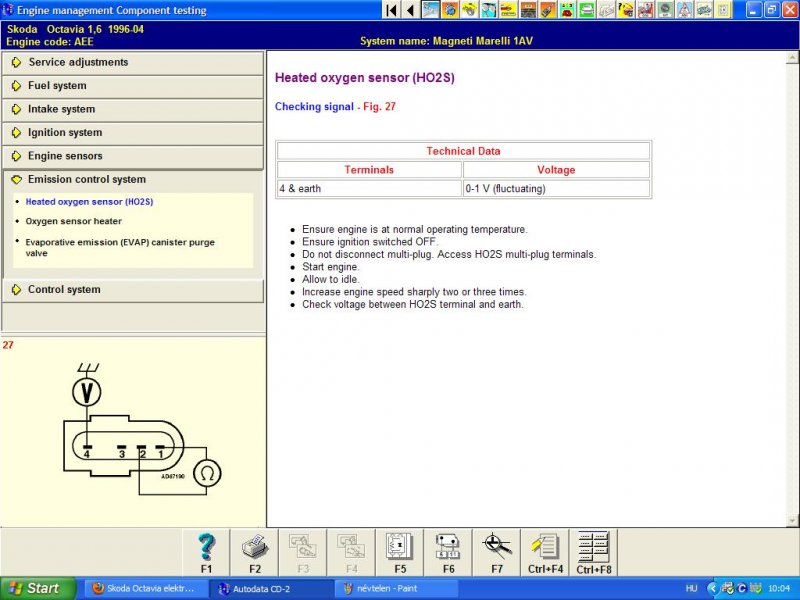Image resolution: width=800 pixels, height=600 pixels.
Task: Click the Voltage column header
Action: [556, 170]
